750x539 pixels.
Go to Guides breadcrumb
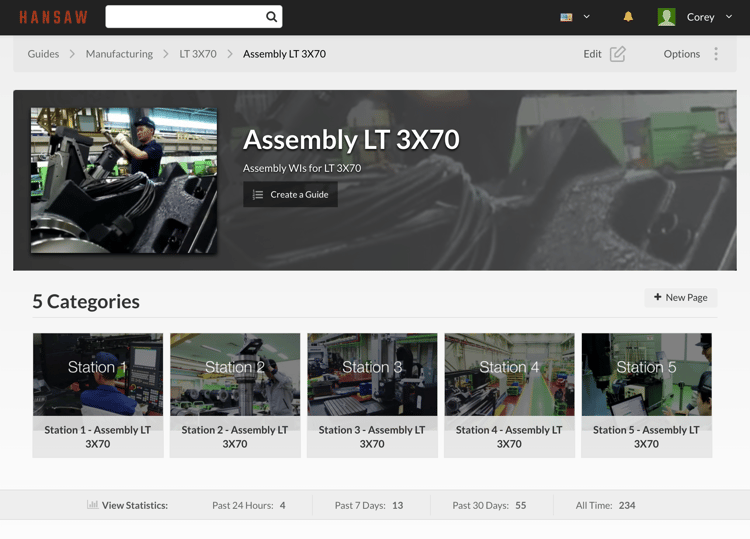tap(43, 54)
